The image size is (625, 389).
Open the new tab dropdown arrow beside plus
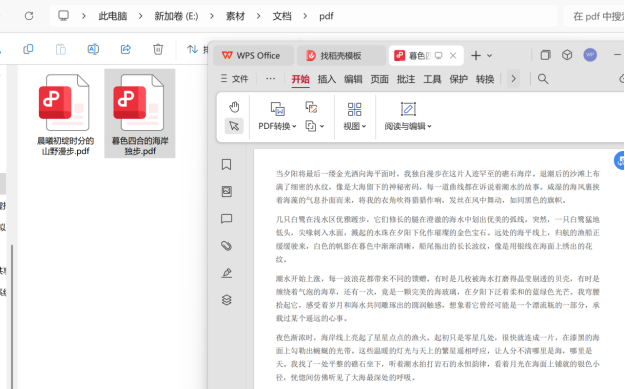489,55
